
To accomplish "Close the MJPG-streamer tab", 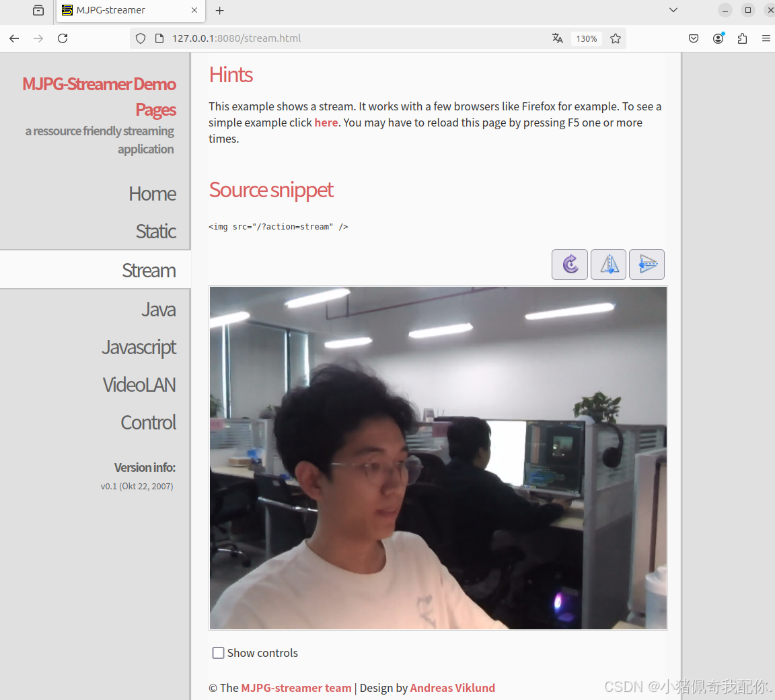I will [194, 10].
